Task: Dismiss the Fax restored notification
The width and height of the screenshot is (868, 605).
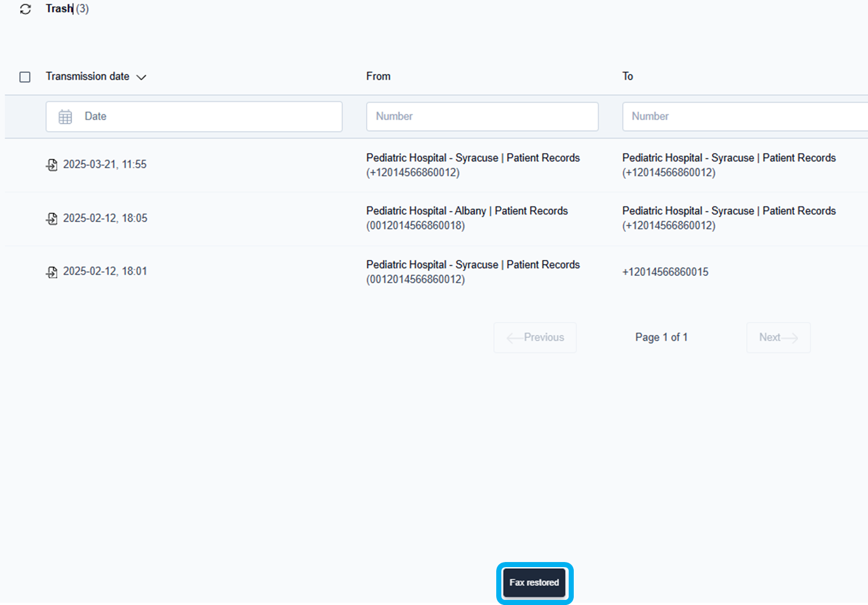Action: (534, 583)
